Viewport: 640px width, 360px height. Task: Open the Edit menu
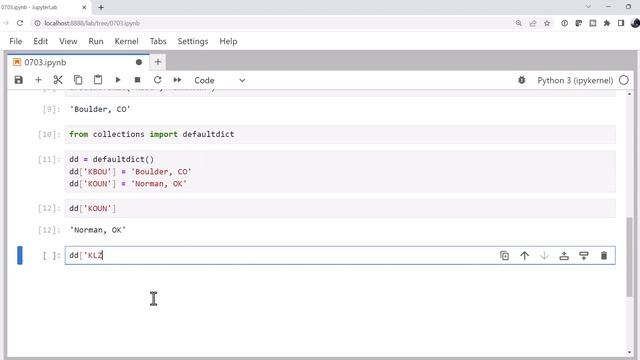click(x=40, y=41)
